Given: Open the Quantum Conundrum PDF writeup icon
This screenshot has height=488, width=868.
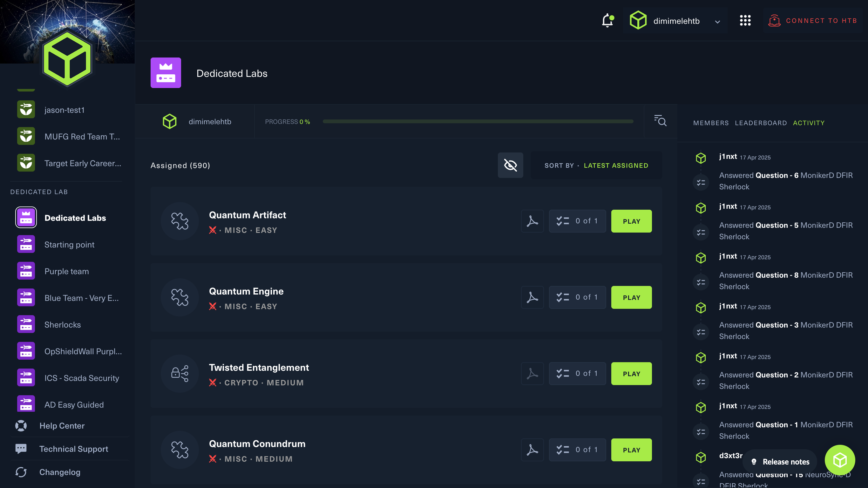Looking at the screenshot, I should point(532,450).
